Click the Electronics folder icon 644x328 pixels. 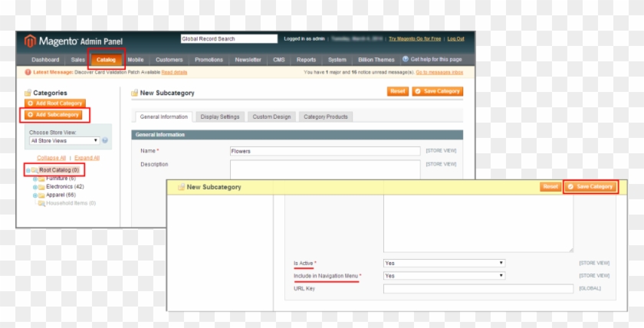click(x=41, y=187)
